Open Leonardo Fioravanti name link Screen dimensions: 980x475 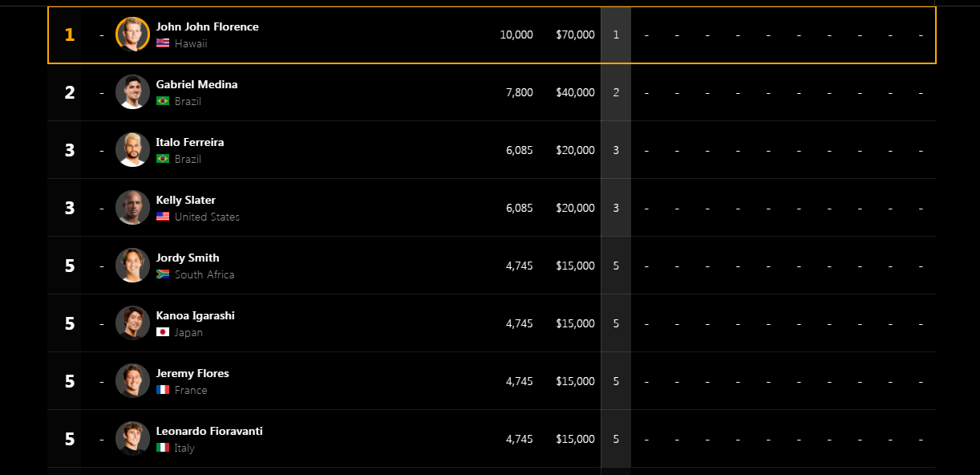(209, 431)
